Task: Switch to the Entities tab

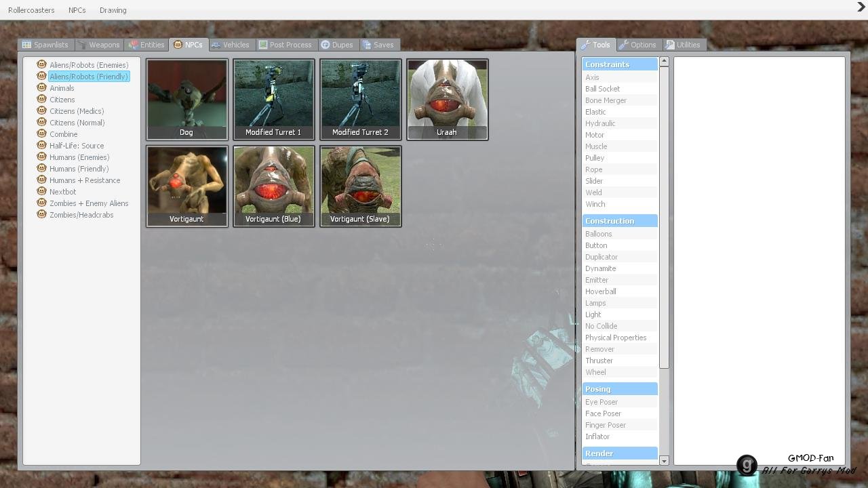Action: pyautogui.click(x=146, y=45)
